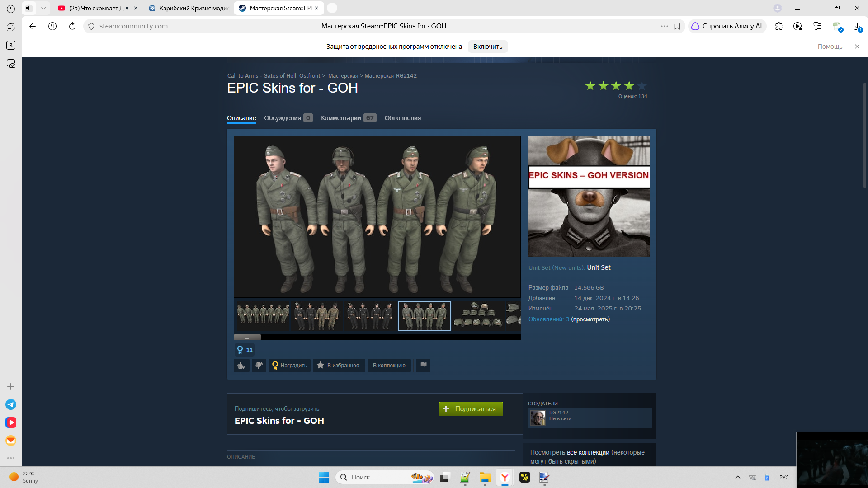The height and width of the screenshot is (488, 868).
Task: Switch keyboard language РУС
Action: [784, 478]
